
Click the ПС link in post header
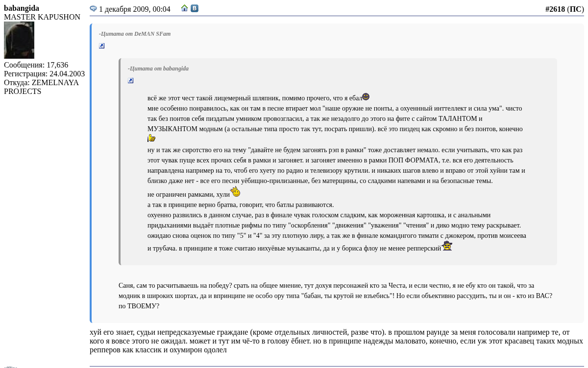click(575, 9)
